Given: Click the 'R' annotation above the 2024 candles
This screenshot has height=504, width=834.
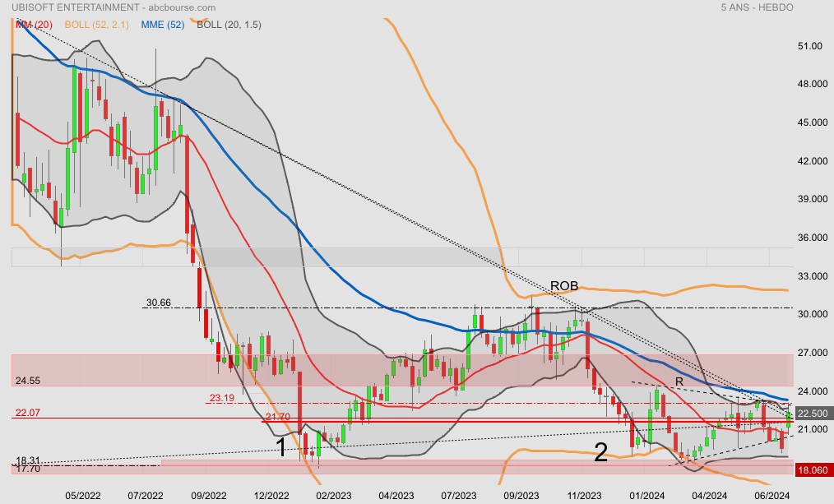Looking at the screenshot, I should 679,381.
